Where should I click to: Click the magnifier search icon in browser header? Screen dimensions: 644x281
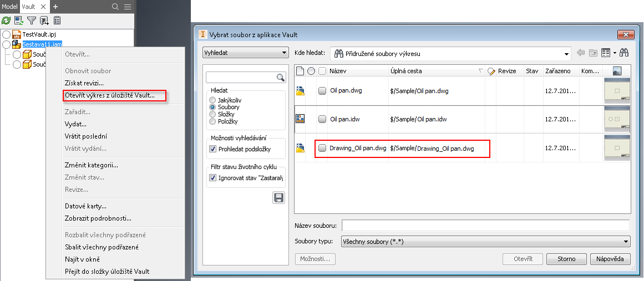pyautogui.click(x=115, y=7)
